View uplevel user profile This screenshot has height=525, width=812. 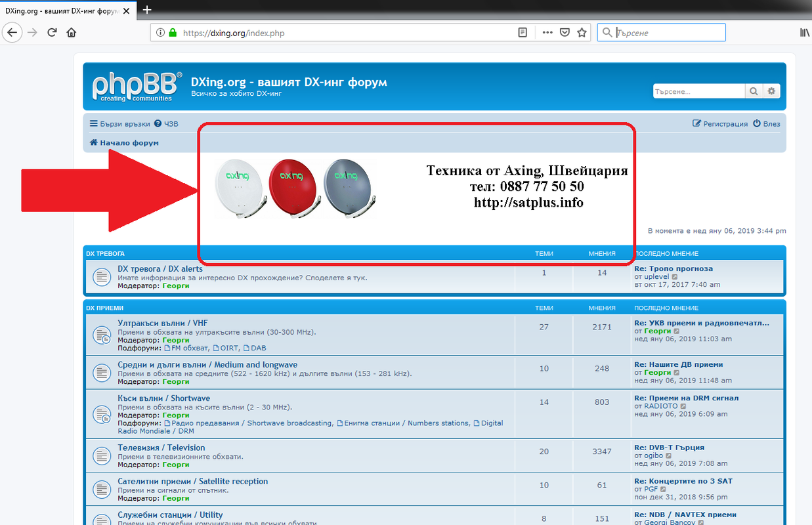657,277
